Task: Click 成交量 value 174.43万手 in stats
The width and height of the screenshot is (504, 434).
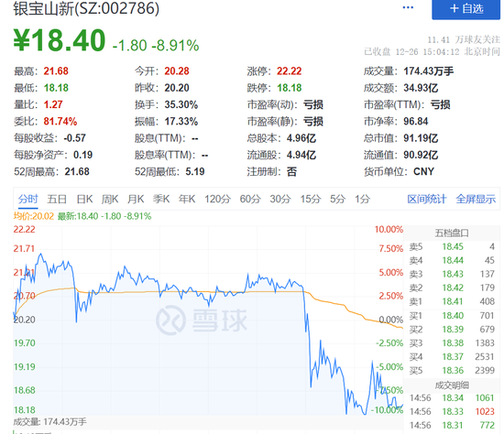Action: pyautogui.click(x=429, y=71)
